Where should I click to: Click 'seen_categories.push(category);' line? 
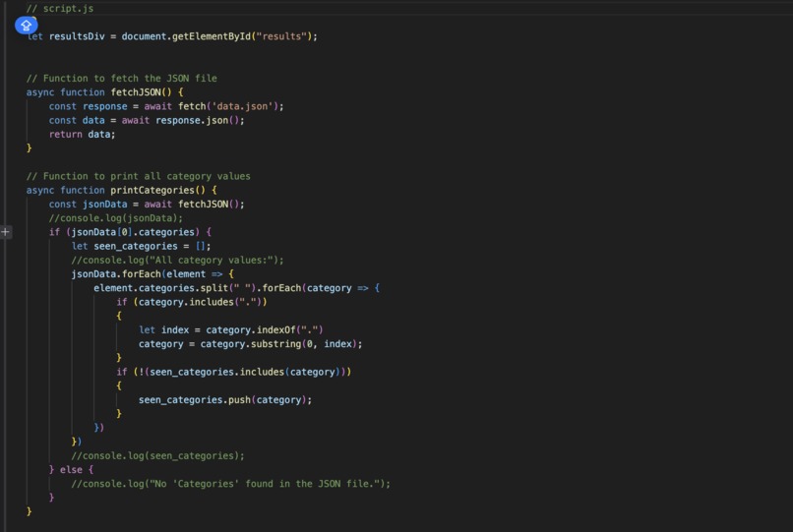click(225, 400)
